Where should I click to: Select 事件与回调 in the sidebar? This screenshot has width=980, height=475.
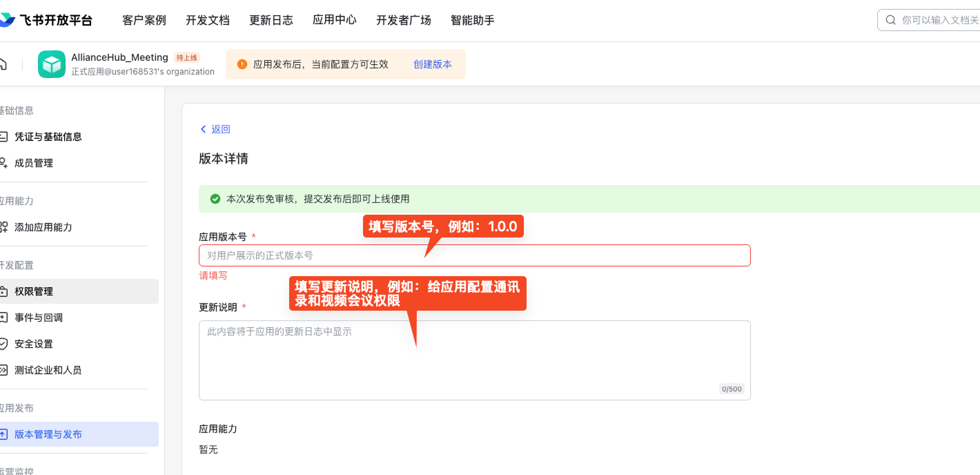(39, 318)
